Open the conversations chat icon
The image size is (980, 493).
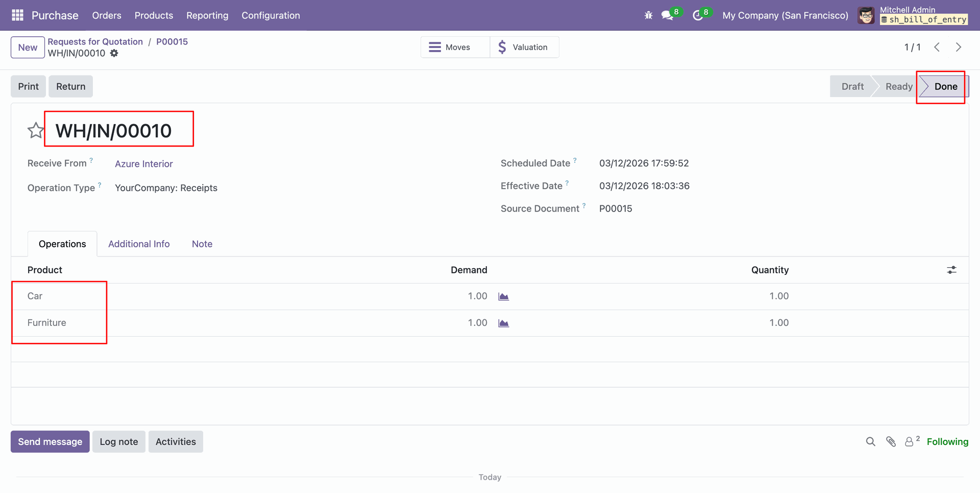click(x=667, y=15)
